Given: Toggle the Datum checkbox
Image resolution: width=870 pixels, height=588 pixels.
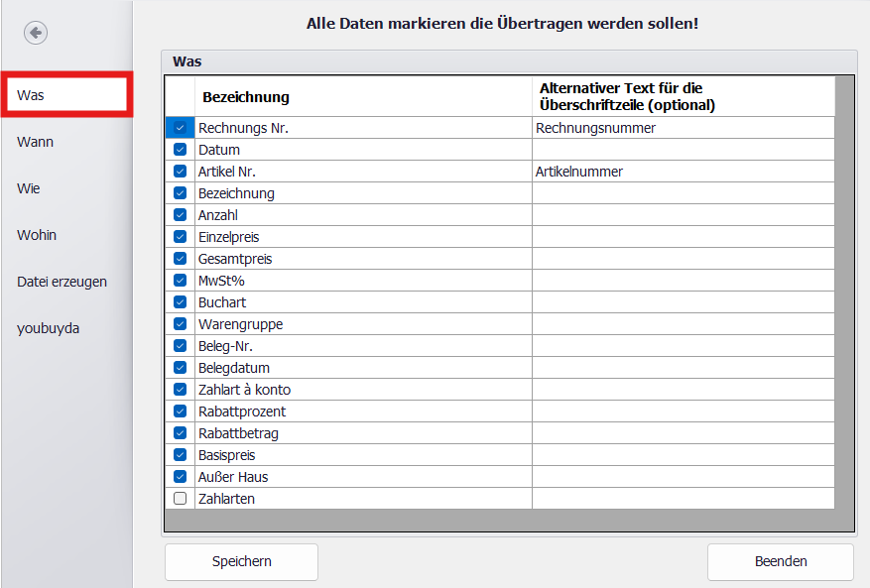Looking at the screenshot, I should (x=180, y=150).
